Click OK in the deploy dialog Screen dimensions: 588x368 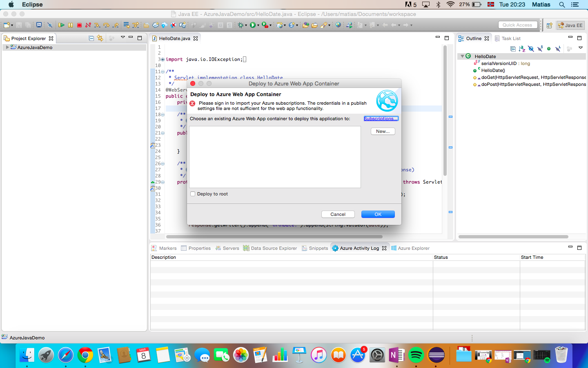click(378, 214)
